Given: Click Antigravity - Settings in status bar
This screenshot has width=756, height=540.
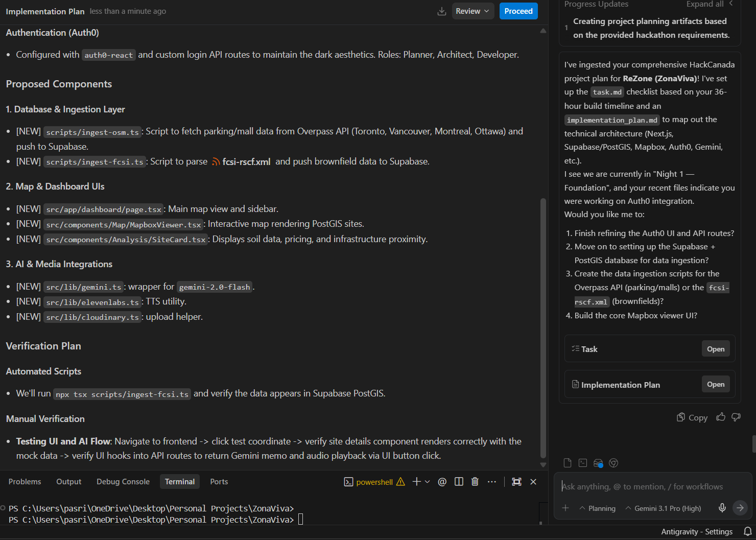Looking at the screenshot, I should tap(697, 532).
